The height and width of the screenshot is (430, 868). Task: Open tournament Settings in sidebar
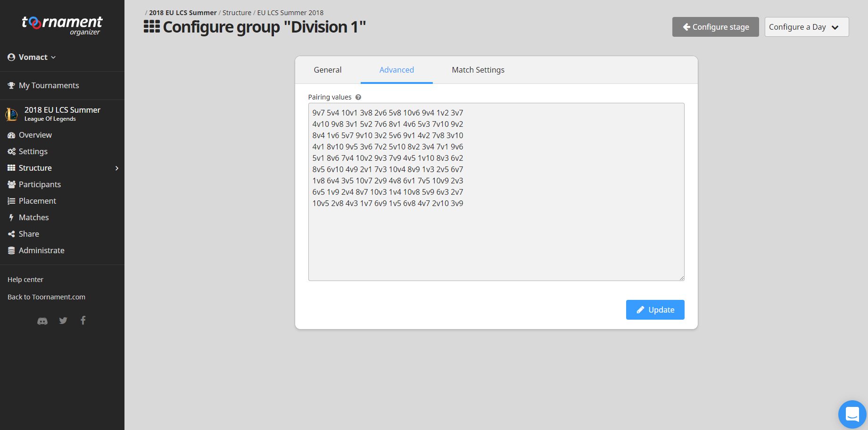point(33,151)
